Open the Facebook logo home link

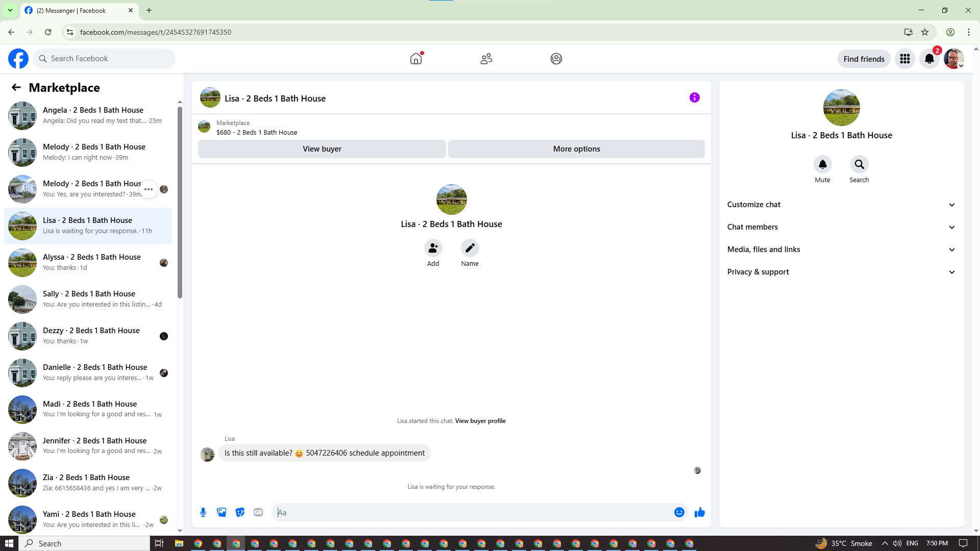coord(18,59)
